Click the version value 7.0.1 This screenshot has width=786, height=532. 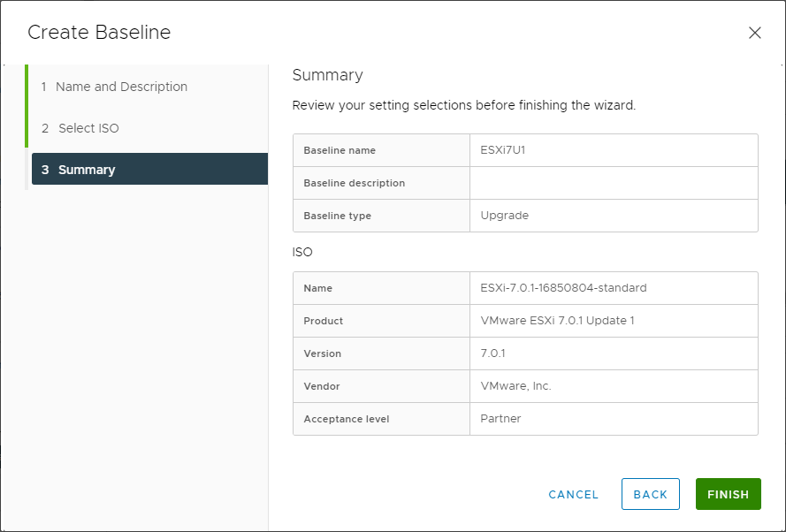click(492, 353)
